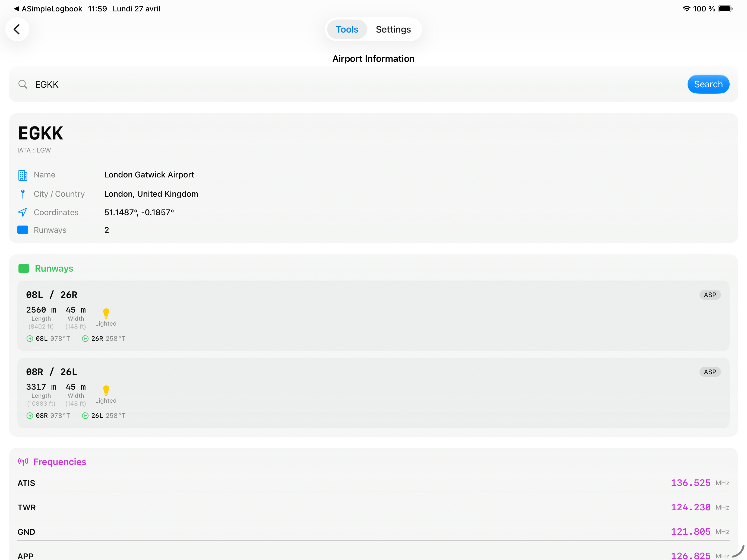Screen dimensions: 747x560
Task: Click the green arrow icon next to 26R
Action: coord(85,339)
